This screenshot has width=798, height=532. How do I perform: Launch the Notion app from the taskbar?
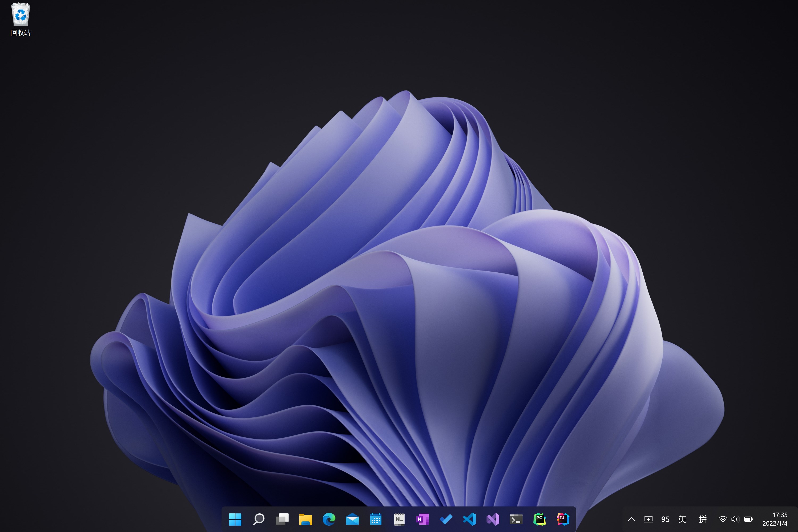[x=399, y=519]
